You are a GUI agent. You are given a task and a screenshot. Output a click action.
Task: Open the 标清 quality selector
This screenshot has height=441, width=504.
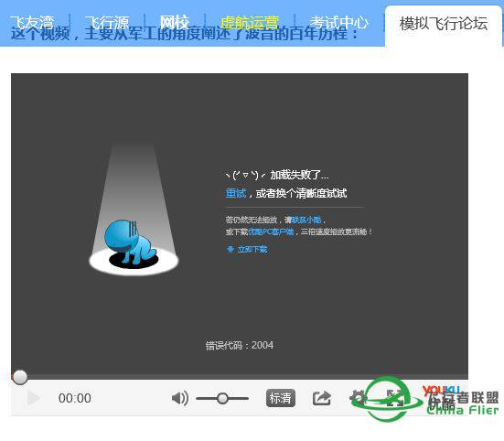click(281, 398)
